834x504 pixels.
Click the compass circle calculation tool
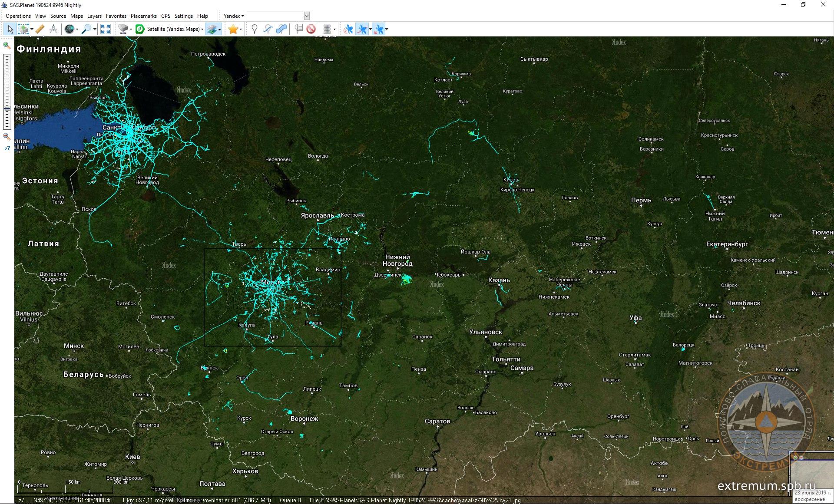(53, 29)
